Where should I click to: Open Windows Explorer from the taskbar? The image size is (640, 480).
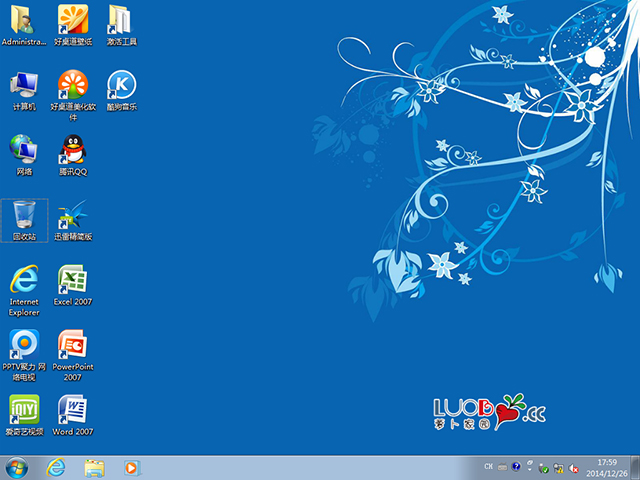[94, 468]
